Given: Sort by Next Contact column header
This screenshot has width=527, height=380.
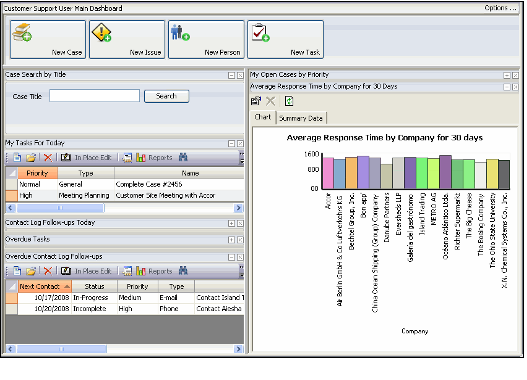Looking at the screenshot, I should [45, 286].
